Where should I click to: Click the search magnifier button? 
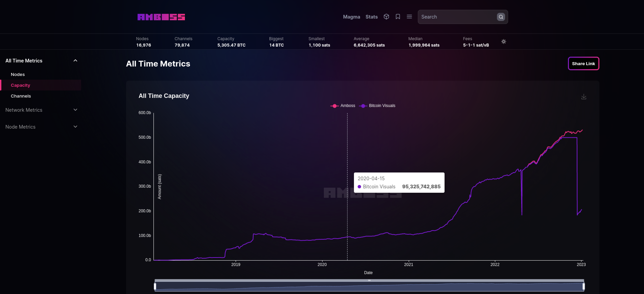point(501,17)
